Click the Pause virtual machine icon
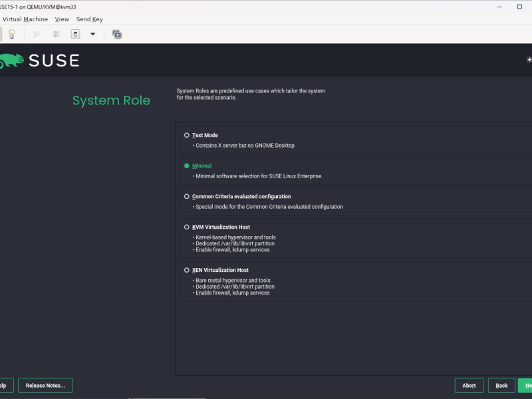Viewport: 532px width, 399px height. click(57, 34)
